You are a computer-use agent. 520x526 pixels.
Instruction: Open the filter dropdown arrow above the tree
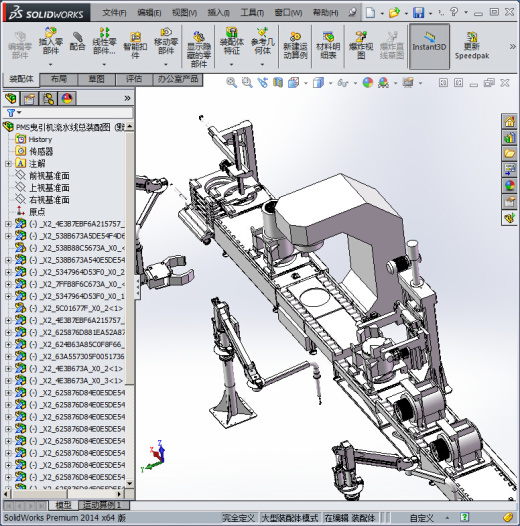19,112
